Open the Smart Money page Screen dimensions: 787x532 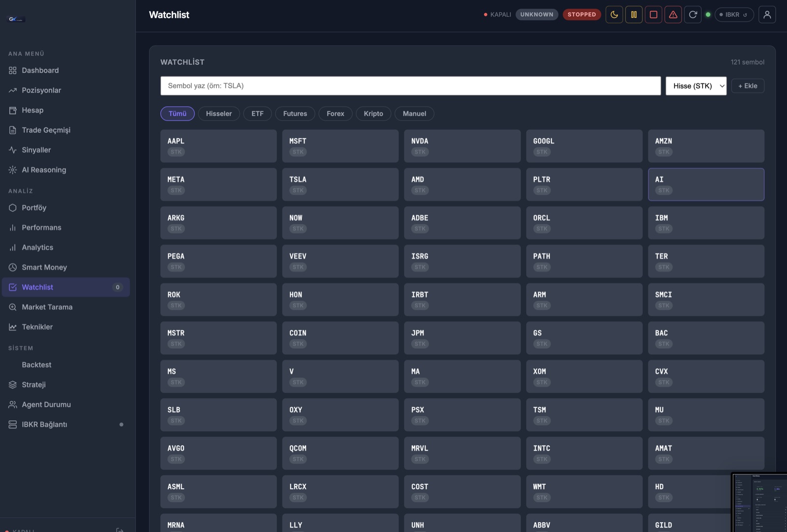coord(66,267)
